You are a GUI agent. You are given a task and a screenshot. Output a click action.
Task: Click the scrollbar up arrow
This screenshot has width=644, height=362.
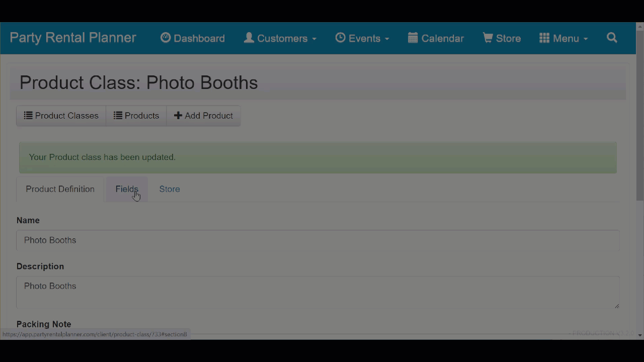(640, 27)
